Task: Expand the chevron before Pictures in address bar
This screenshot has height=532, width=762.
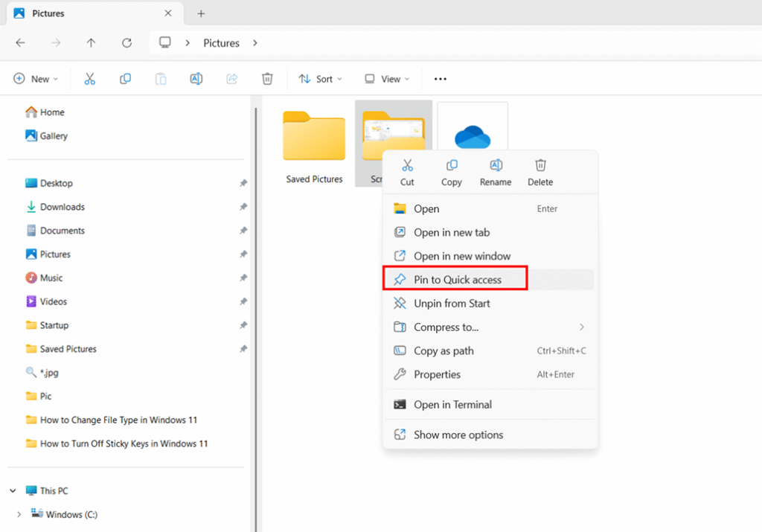Action: coord(188,42)
